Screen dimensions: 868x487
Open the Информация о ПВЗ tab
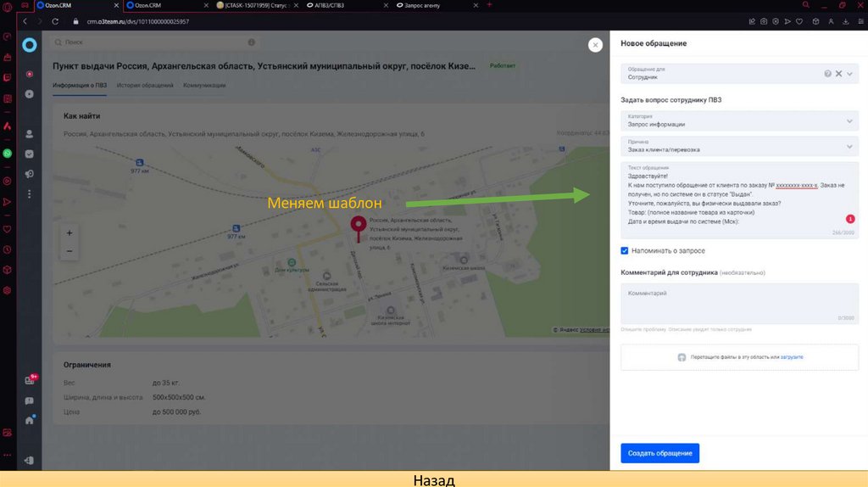[x=80, y=86]
